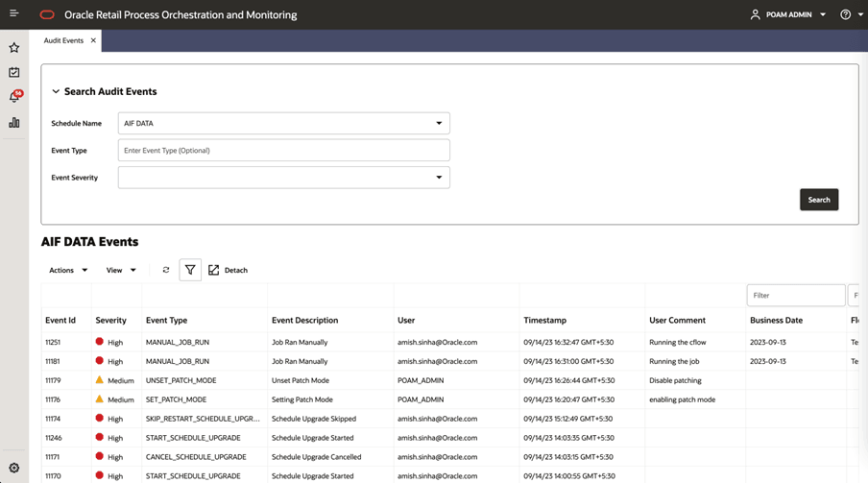Click the SKIP_RESTART_SCHEDULE_UPGR... cell
Viewport: 868px width, 483px height.
pos(203,419)
